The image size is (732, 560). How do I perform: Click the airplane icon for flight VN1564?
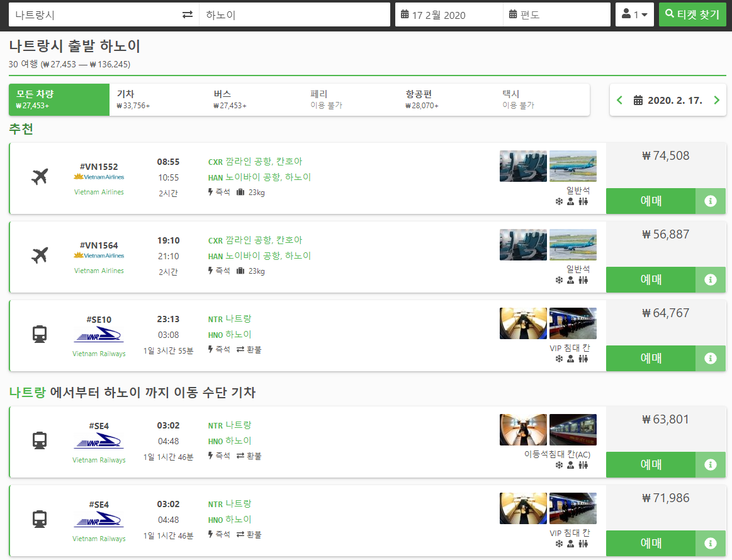tap(40, 255)
